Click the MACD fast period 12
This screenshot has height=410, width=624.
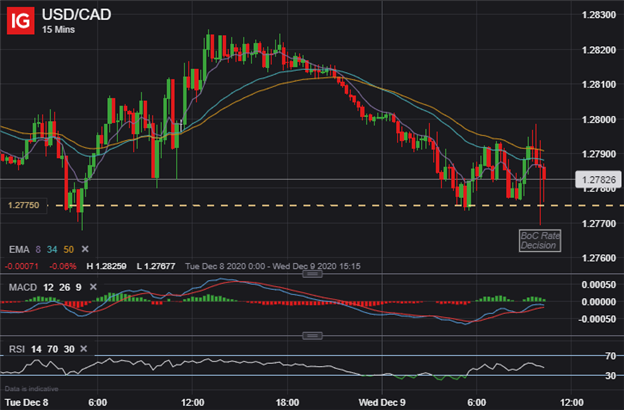click(48, 287)
